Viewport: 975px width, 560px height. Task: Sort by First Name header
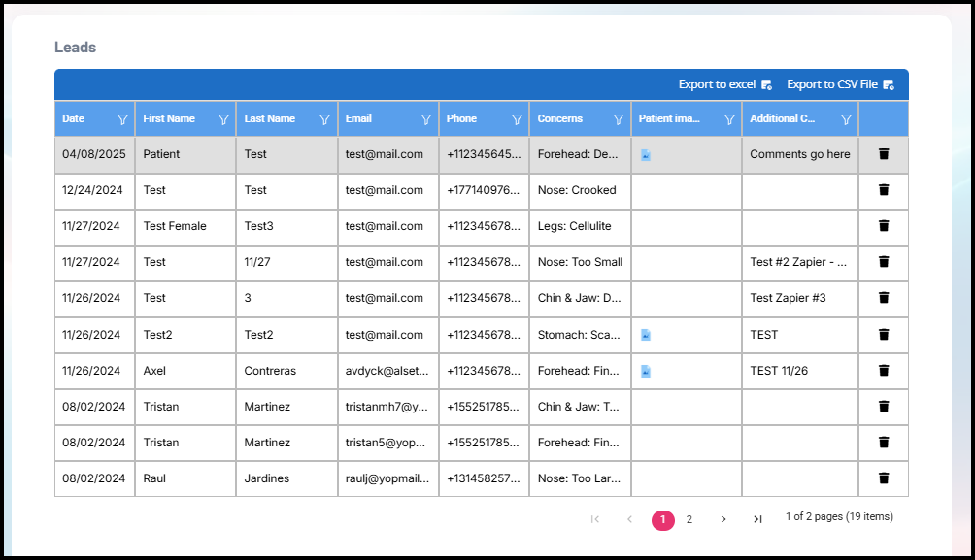(169, 118)
